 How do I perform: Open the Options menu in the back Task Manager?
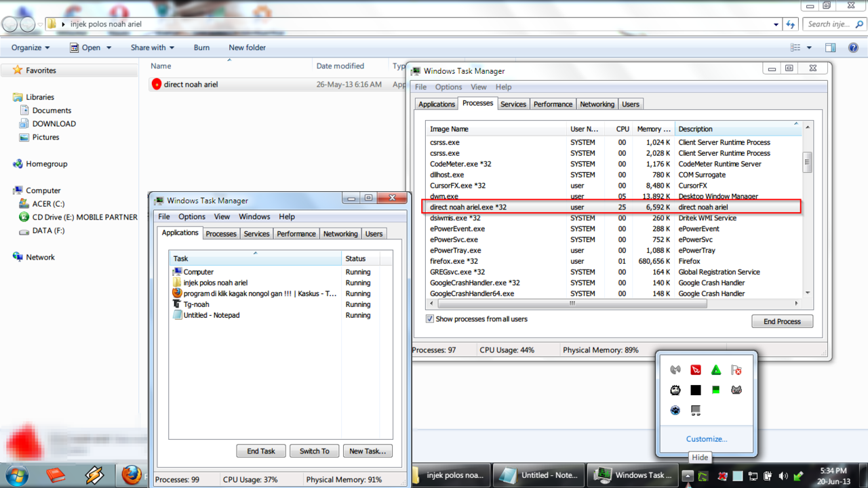(448, 87)
